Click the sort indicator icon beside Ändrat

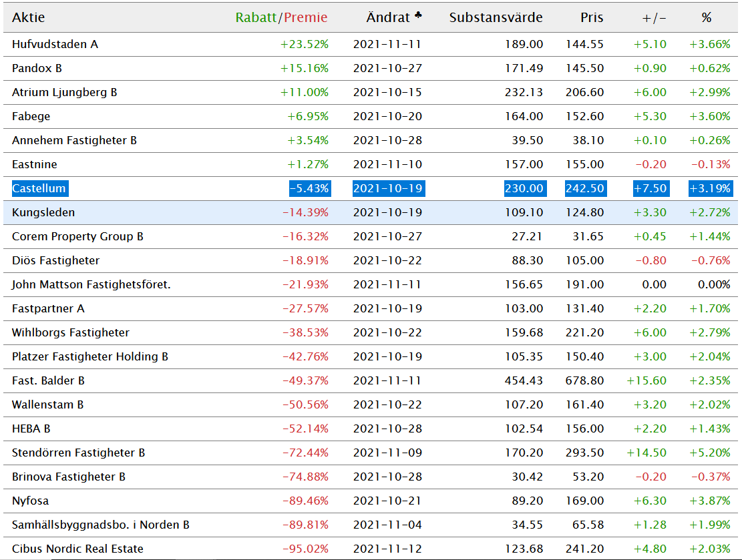tap(418, 15)
